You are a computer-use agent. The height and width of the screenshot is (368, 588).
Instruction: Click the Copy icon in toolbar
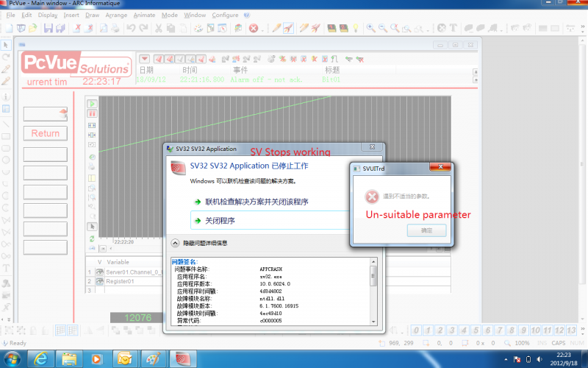(x=171, y=28)
